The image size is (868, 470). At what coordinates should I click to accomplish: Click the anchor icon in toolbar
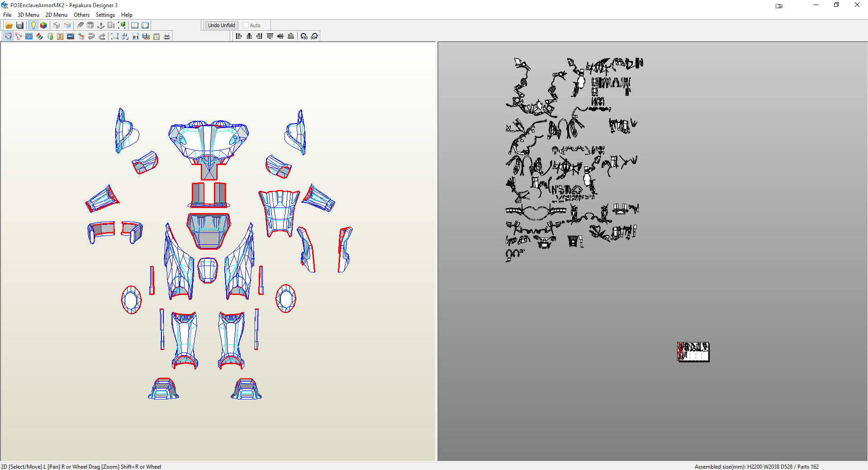coord(101,25)
